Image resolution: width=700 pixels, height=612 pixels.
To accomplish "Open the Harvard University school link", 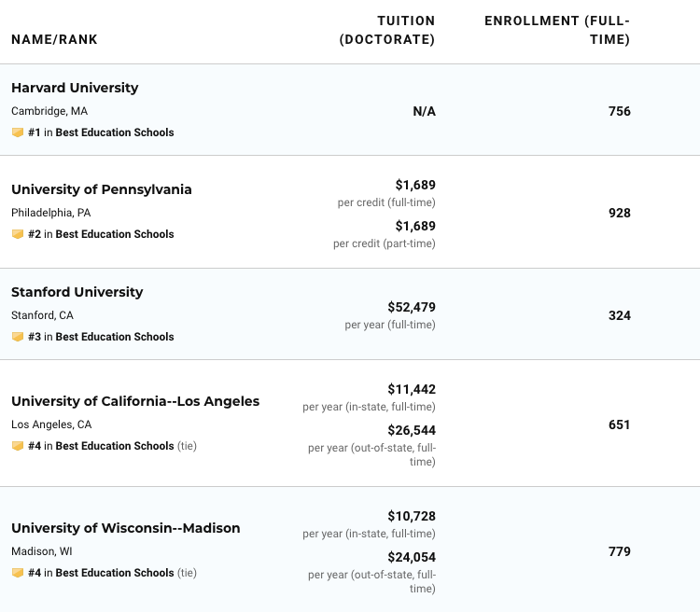I will pos(75,88).
